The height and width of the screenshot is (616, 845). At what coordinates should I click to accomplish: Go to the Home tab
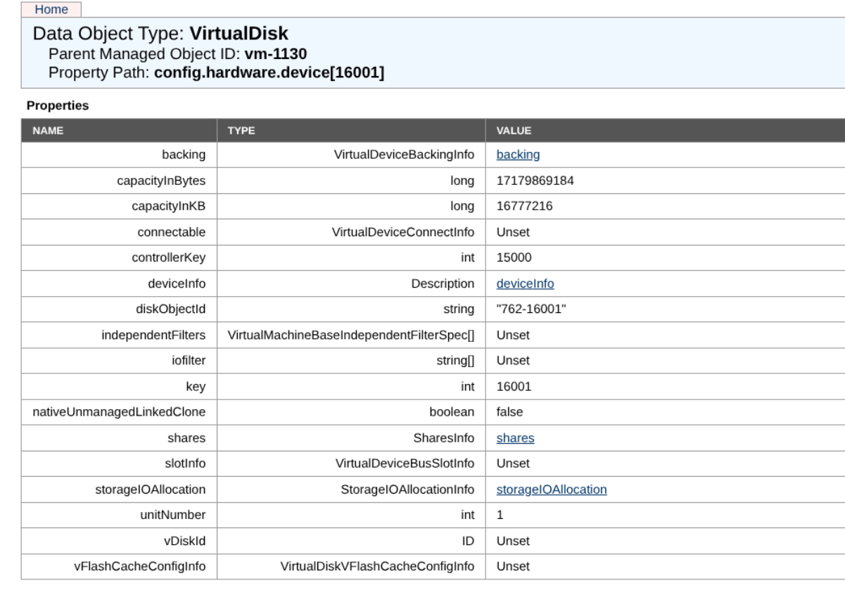(56, 9)
